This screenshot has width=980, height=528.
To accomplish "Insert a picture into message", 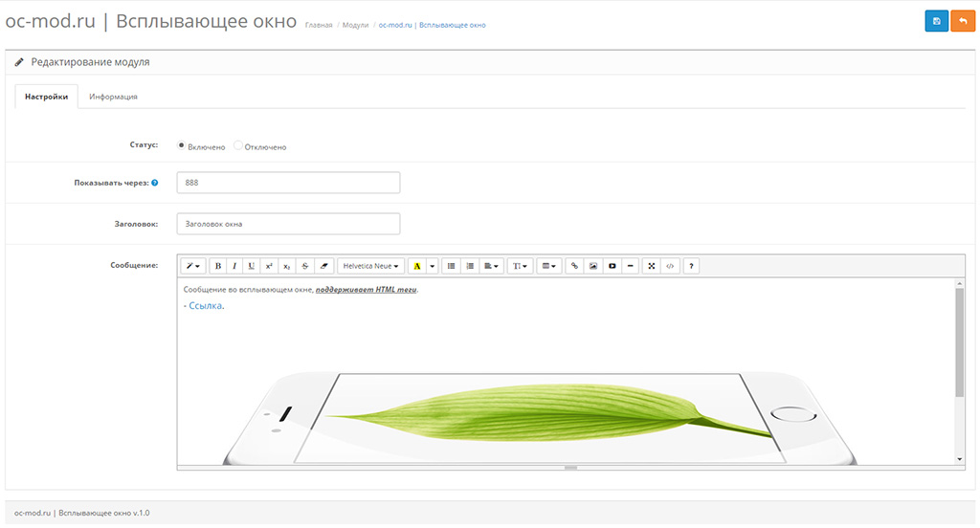I will (x=592, y=266).
